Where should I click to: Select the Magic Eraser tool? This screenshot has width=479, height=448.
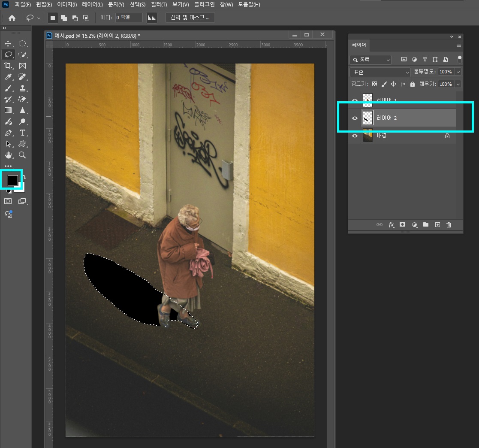coord(22,99)
